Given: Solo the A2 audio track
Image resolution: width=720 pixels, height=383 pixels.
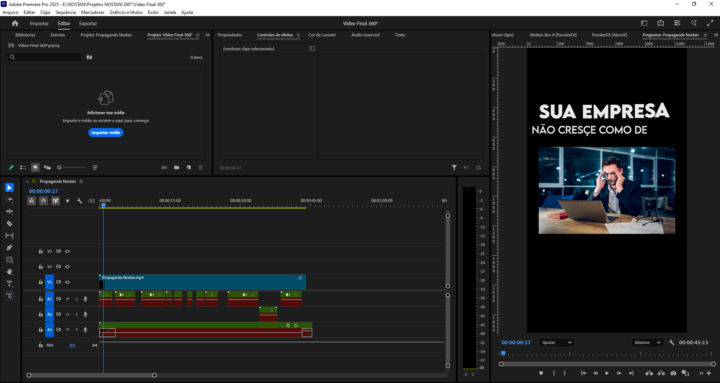Looking at the screenshot, I should [x=77, y=315].
